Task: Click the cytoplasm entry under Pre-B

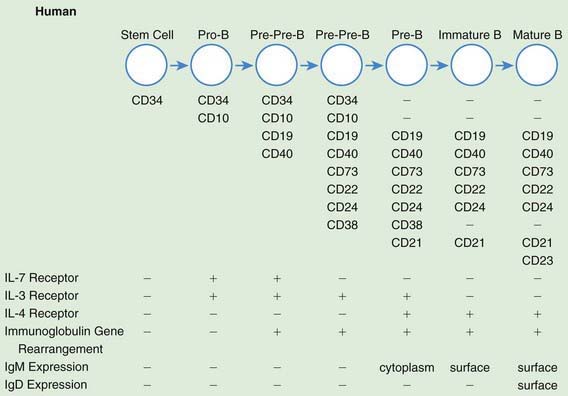Action: point(407,368)
